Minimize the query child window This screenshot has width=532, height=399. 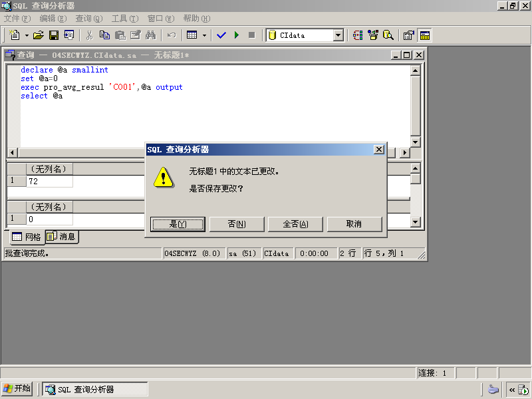[x=396, y=55]
